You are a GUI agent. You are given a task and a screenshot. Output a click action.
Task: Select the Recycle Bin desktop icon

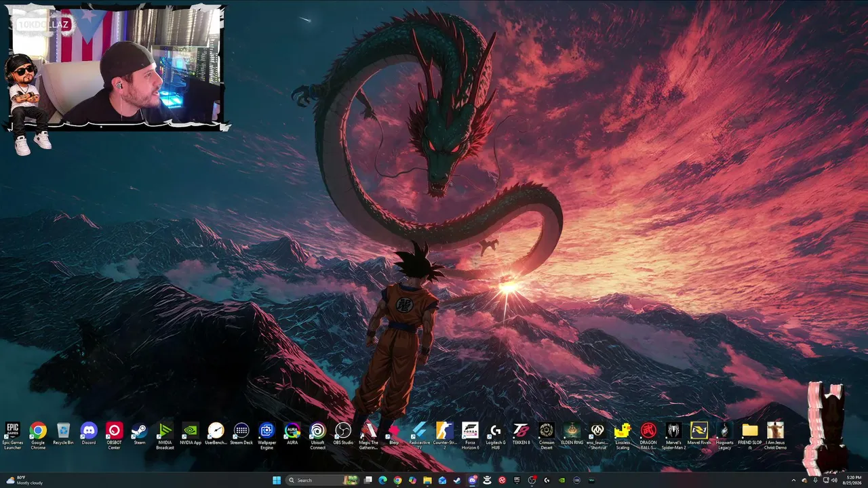tap(63, 434)
